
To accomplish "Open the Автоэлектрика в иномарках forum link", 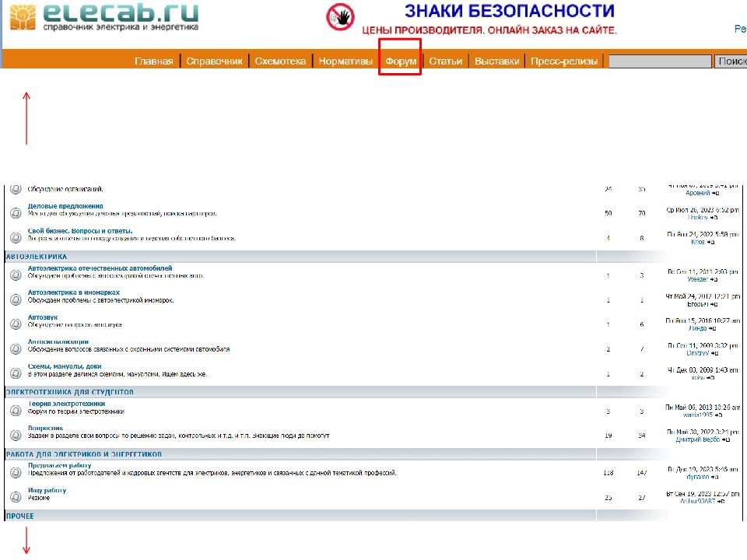I will pos(73,292).
